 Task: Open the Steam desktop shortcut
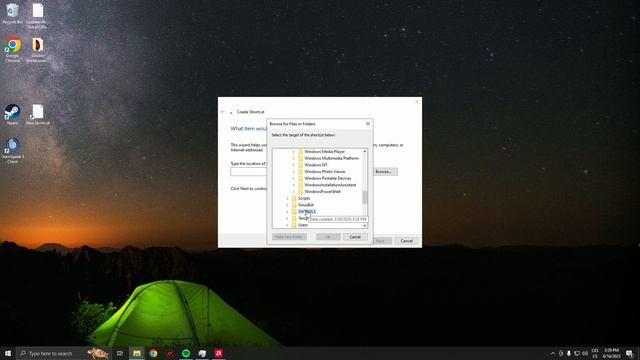12,114
